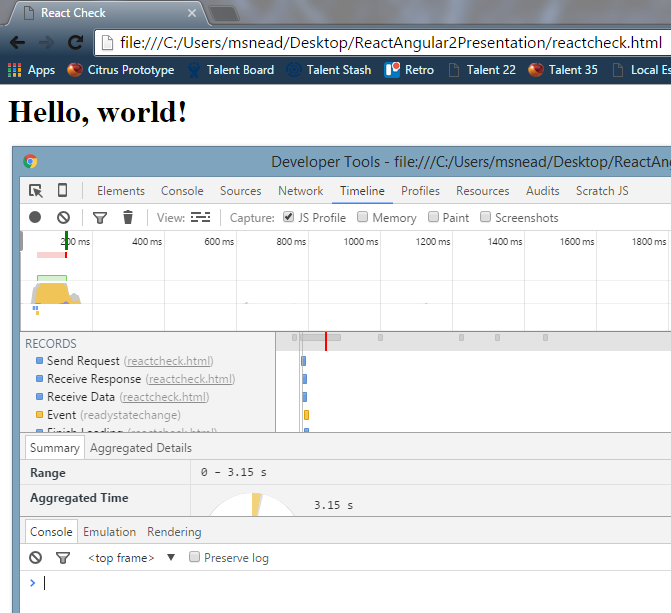Screen dimensions: 671x613
Task: Switch to the Sources panel
Action: 240,191
